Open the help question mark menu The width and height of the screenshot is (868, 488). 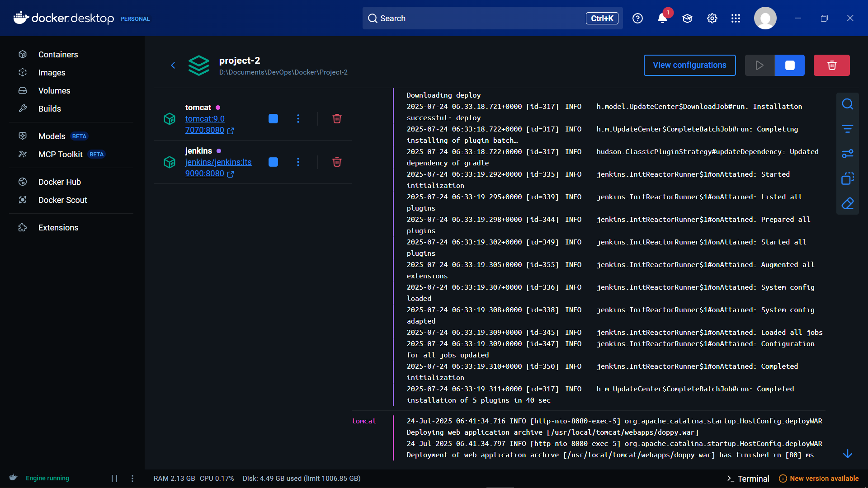pyautogui.click(x=637, y=19)
